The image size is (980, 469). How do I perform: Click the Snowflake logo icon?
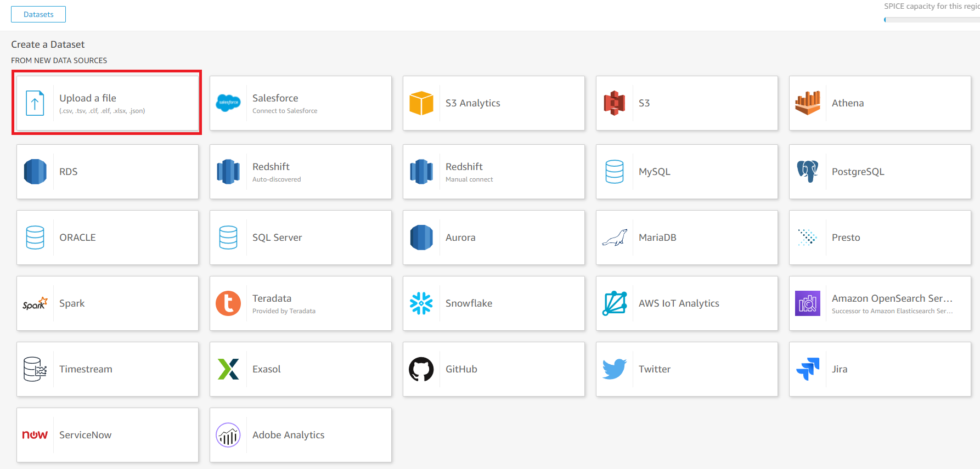click(x=421, y=303)
